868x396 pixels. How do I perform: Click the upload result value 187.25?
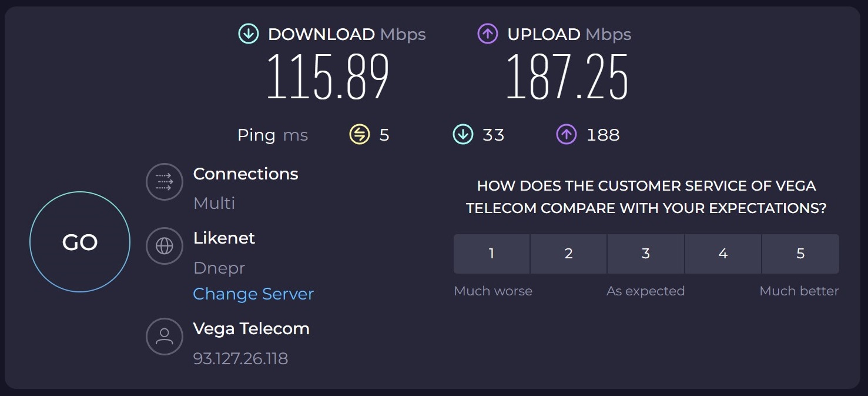pyautogui.click(x=567, y=77)
